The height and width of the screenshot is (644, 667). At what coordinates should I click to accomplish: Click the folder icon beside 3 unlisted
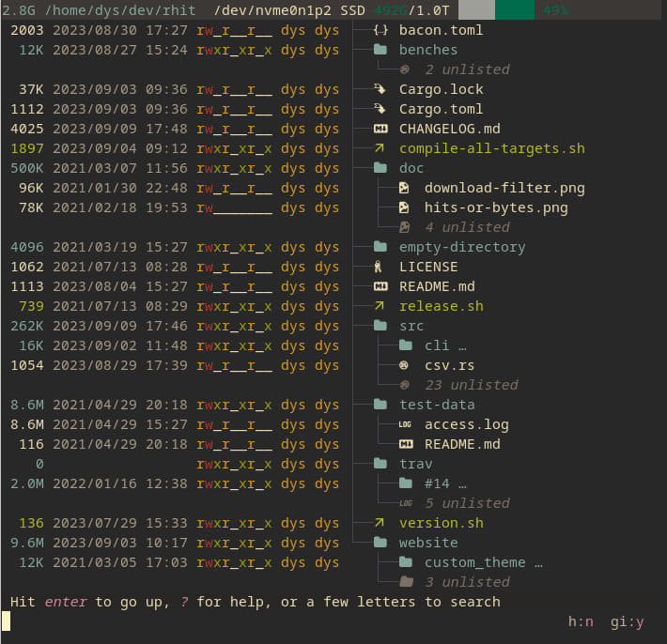pyautogui.click(x=406, y=581)
